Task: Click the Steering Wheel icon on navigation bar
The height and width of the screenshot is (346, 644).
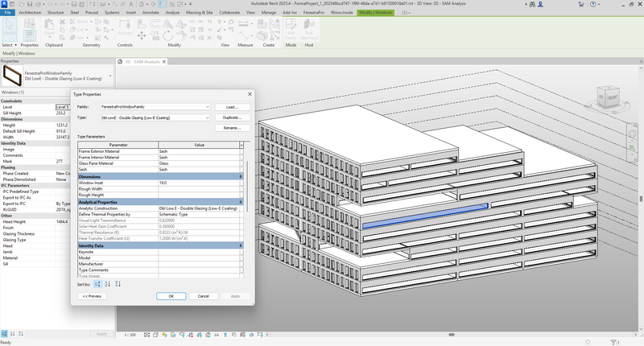Action: (x=632, y=134)
